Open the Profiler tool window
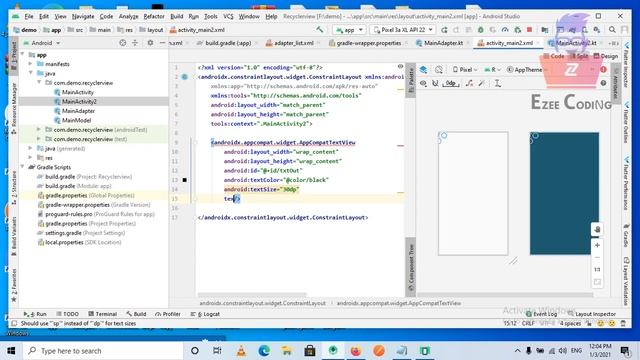Viewport: 640px width, 360px height. point(168,314)
